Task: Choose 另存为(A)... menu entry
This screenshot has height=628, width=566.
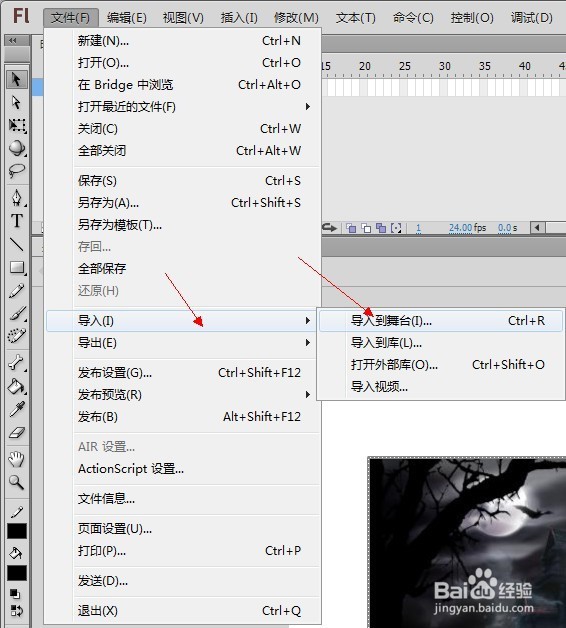Action: [183, 203]
